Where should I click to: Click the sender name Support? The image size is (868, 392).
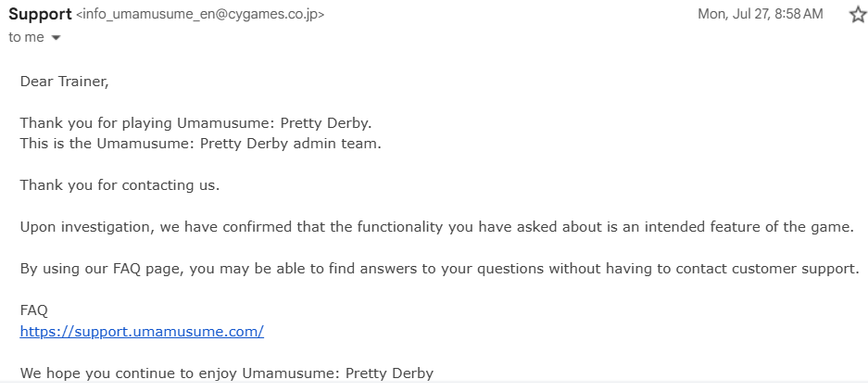click(41, 15)
